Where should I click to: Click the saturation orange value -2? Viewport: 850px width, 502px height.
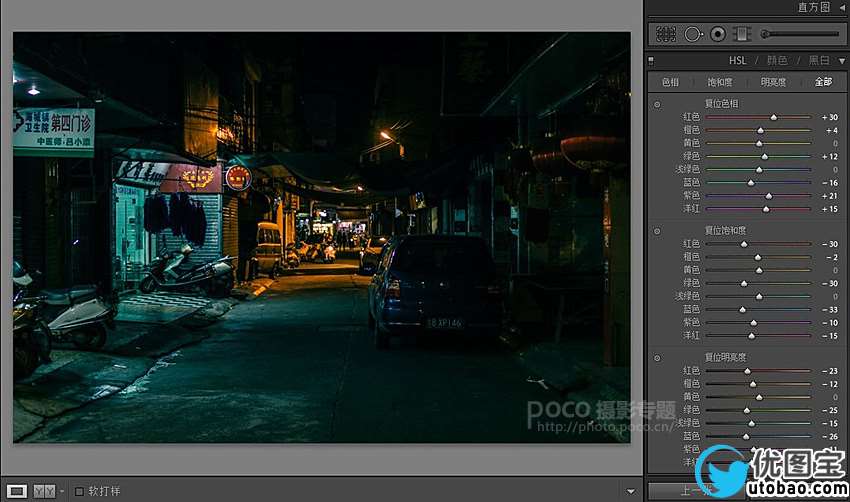[832, 257]
